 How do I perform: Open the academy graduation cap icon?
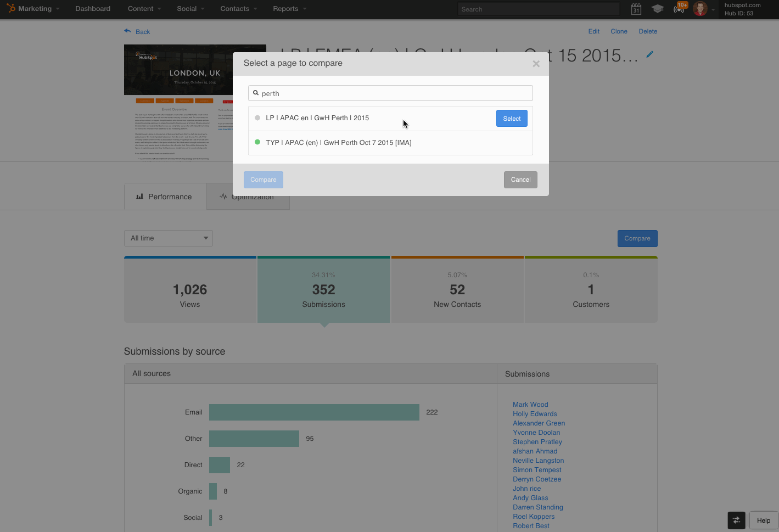[657, 9]
